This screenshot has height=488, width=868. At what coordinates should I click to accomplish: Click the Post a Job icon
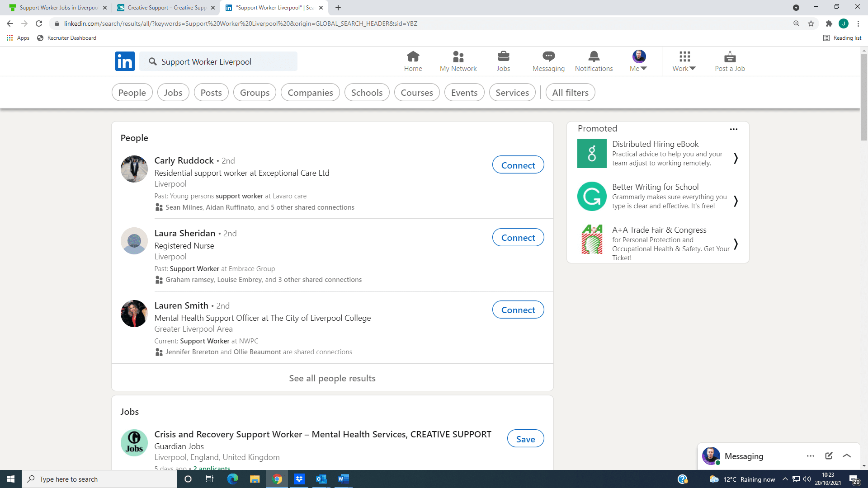click(730, 56)
